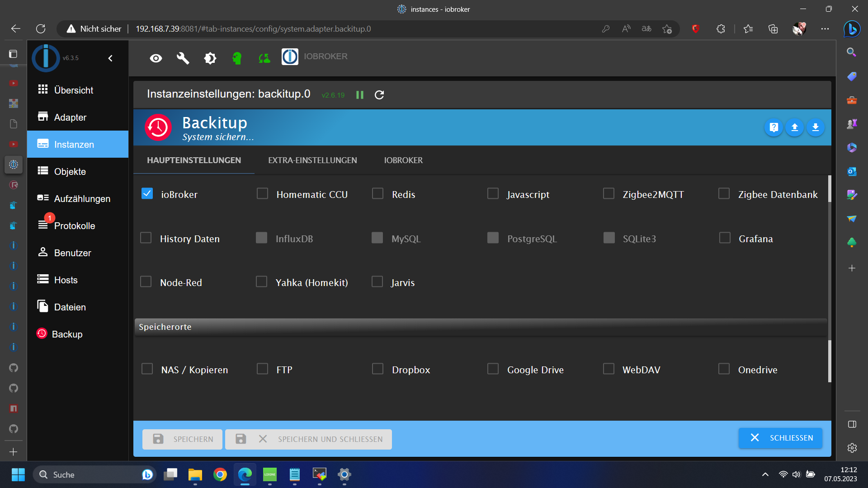Enable Zigbee Datenbank backup checkbox

click(724, 193)
